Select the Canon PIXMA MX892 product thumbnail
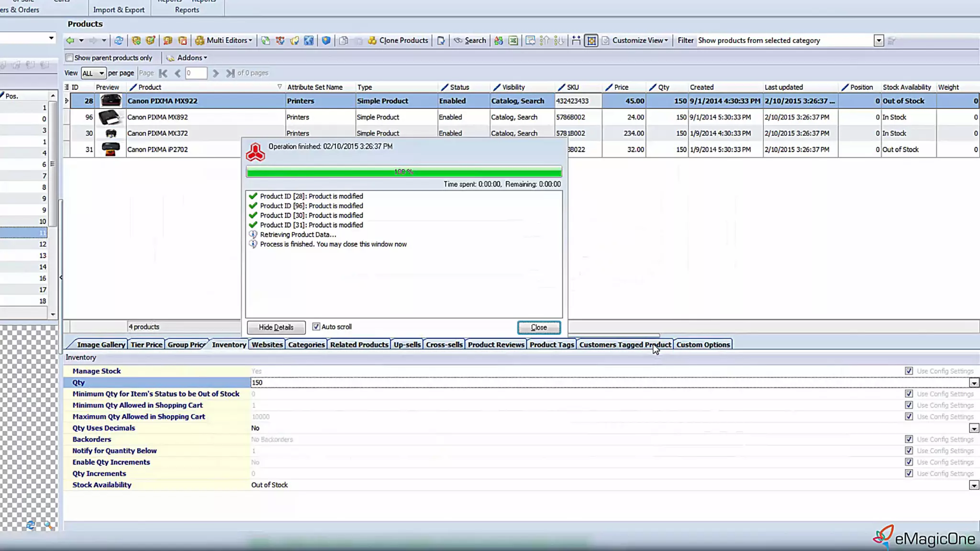This screenshot has height=551, width=980. click(110, 117)
